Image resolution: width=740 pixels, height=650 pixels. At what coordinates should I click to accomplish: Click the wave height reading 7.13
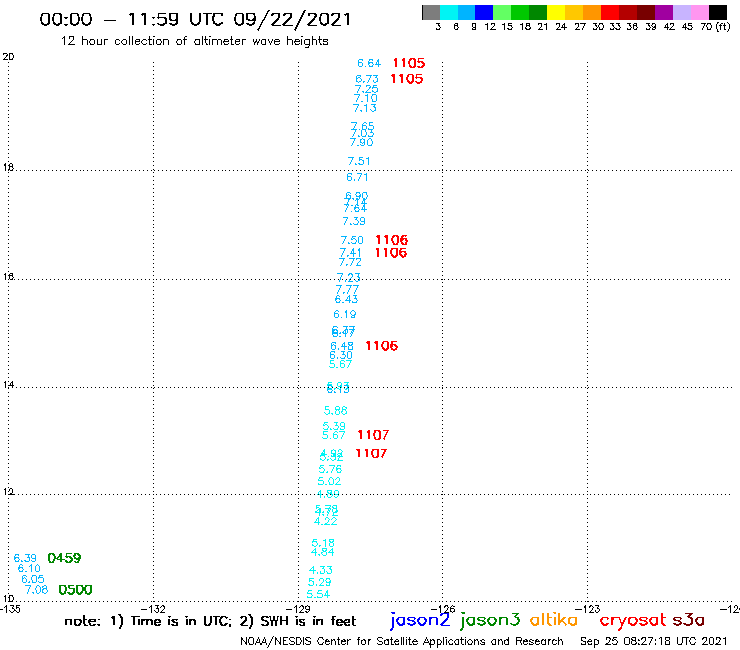point(365,108)
